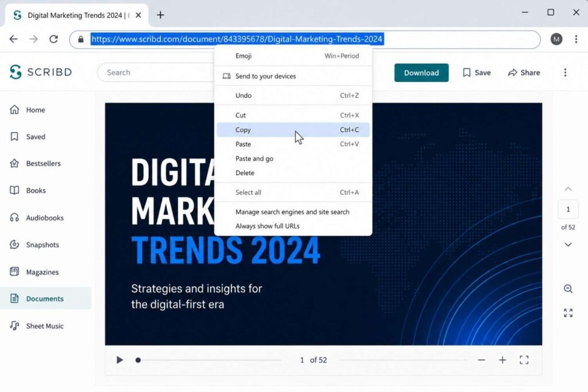Save the document with bookmark button
This screenshot has width=588, height=392.
[477, 73]
